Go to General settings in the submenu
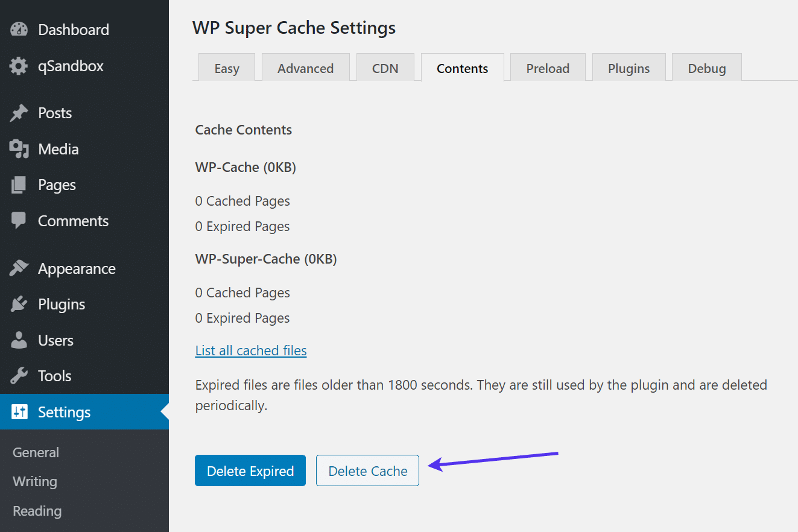 [36, 452]
